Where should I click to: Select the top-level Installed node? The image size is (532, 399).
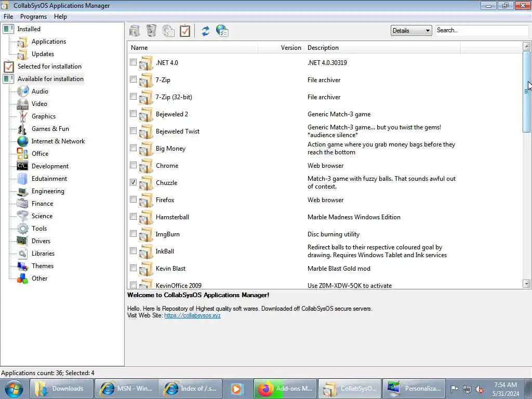(29, 29)
